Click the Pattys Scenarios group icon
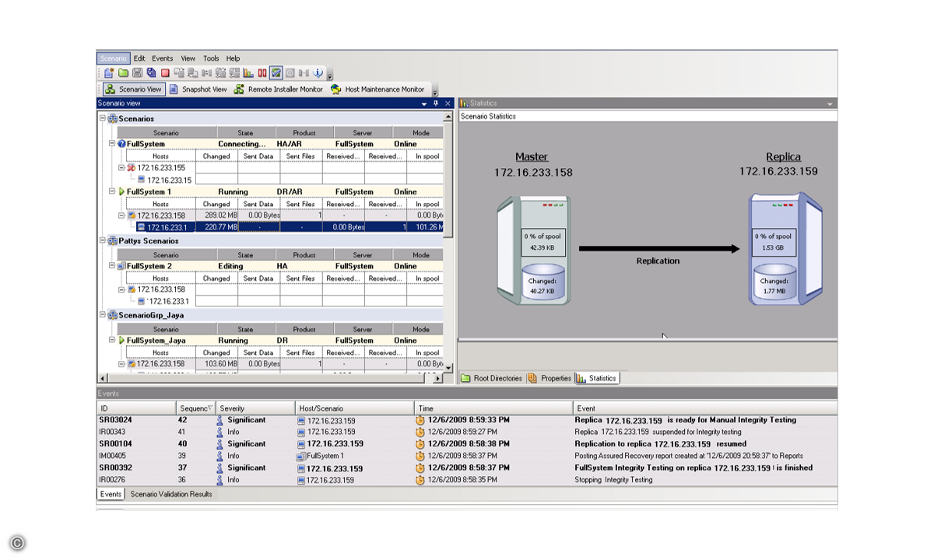Screen dimensions: 934x560 pos(113,241)
